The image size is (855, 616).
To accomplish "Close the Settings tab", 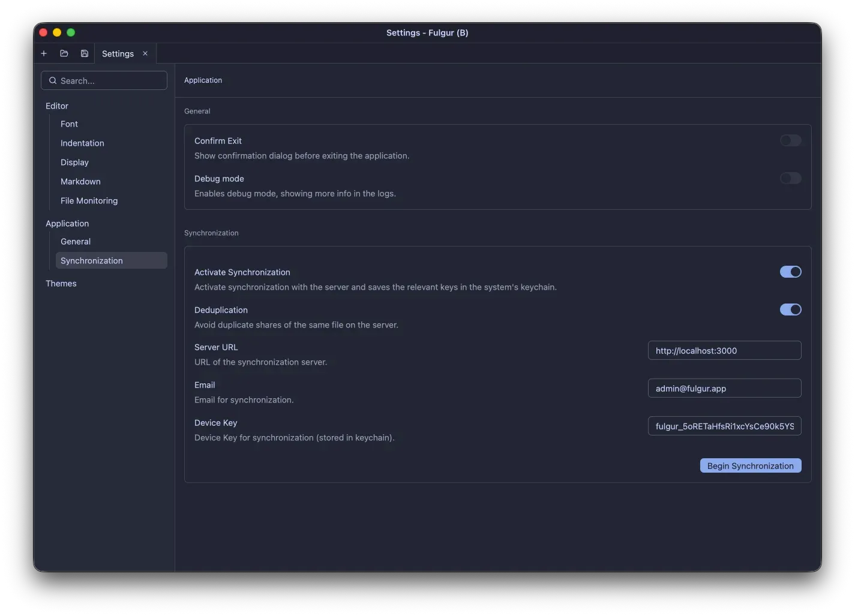I will tap(145, 53).
